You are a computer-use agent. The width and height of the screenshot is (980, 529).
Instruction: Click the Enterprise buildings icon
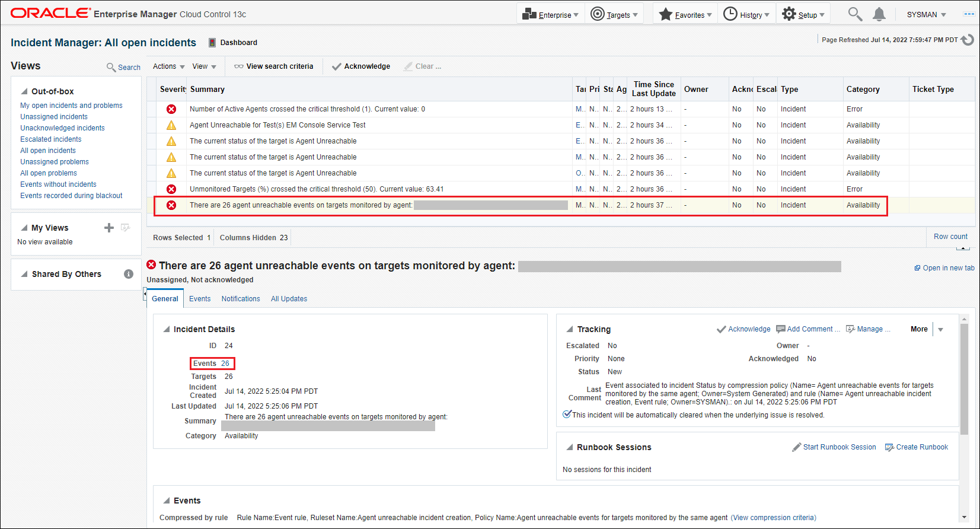[x=529, y=14]
